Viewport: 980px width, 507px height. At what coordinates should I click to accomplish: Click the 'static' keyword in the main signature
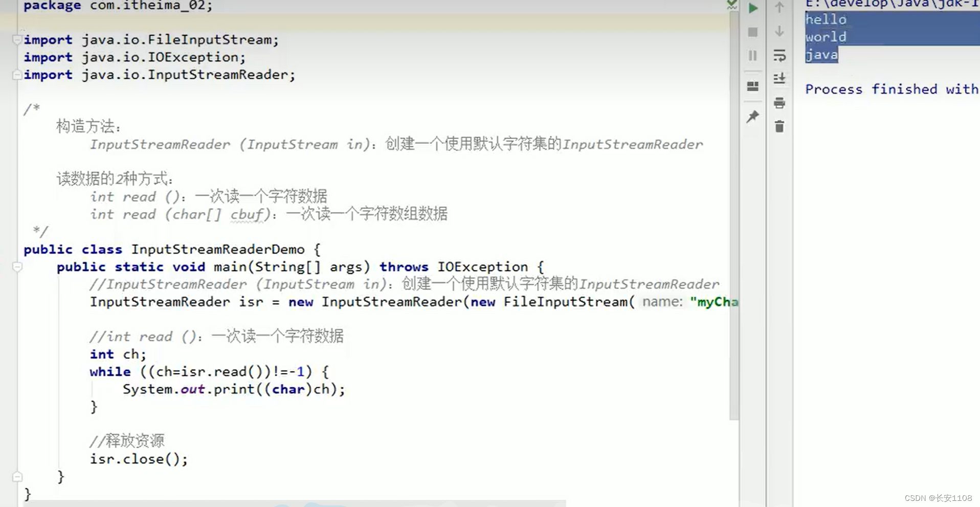pyautogui.click(x=139, y=267)
